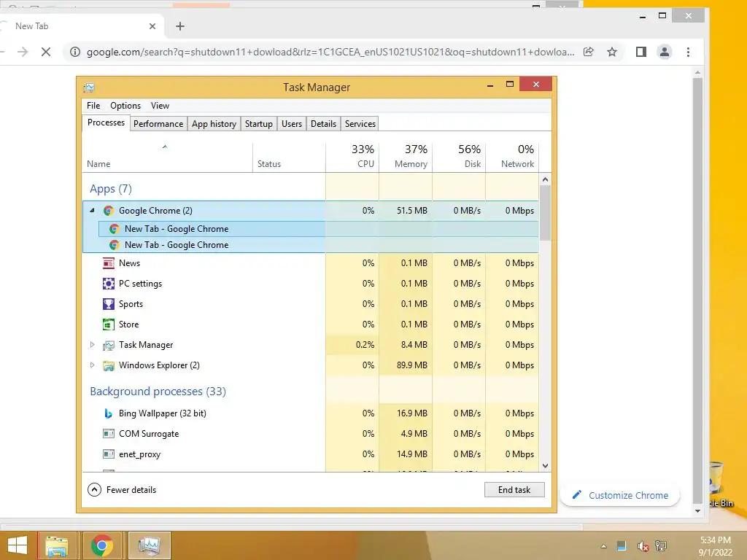Open the View menu
The image size is (747, 560).
click(x=160, y=106)
